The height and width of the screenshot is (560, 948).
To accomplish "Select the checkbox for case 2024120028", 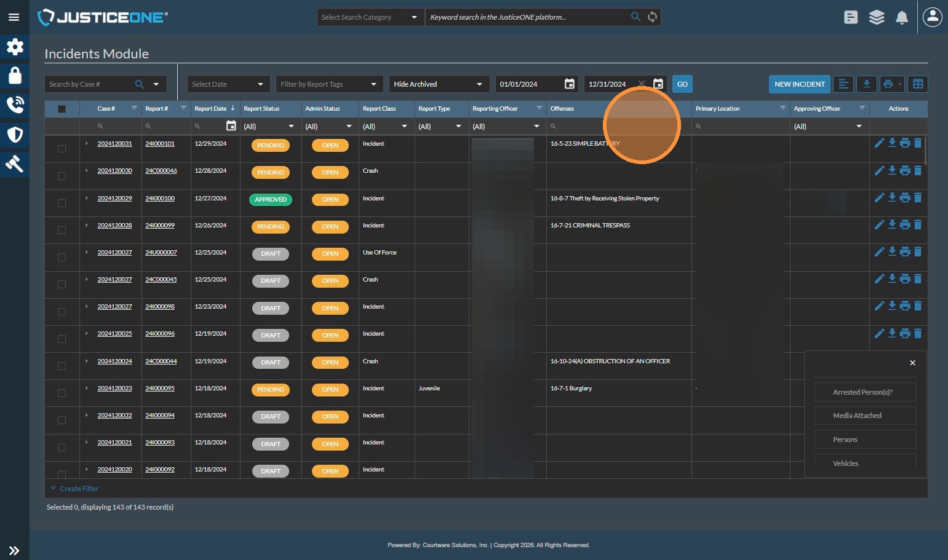I will click(62, 230).
